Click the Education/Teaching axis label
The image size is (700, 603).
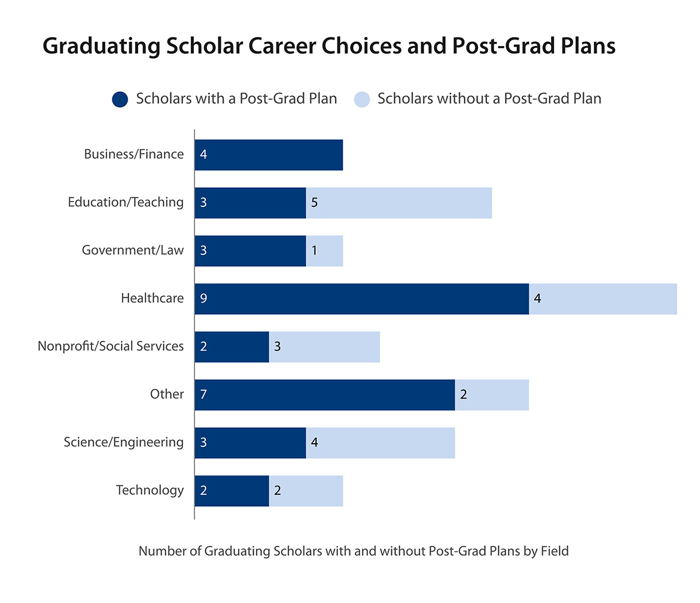[126, 202]
